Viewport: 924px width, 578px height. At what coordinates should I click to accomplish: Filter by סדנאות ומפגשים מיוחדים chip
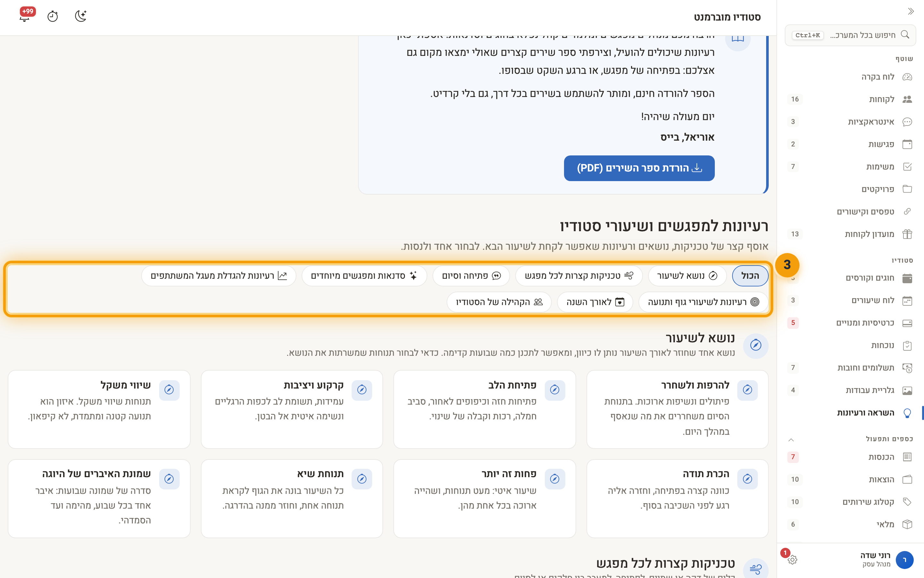point(364,276)
